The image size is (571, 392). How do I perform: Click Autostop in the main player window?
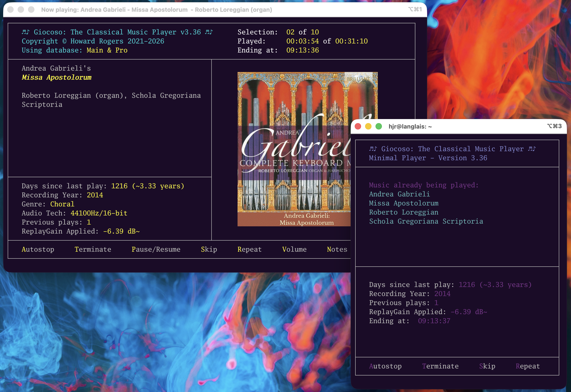pos(38,249)
